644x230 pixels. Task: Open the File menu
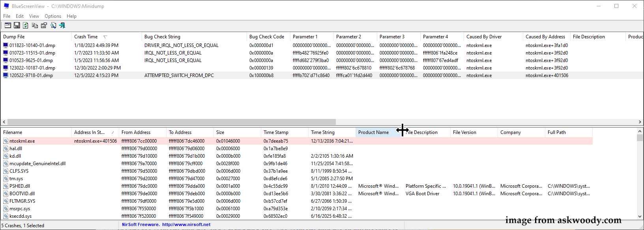[7, 16]
